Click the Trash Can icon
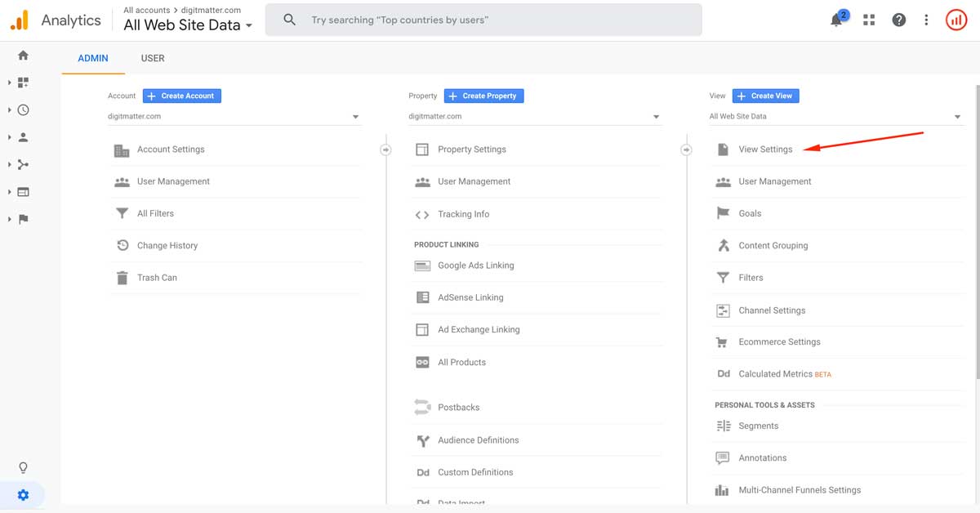Image resolution: width=980 pixels, height=513 pixels. (x=122, y=278)
